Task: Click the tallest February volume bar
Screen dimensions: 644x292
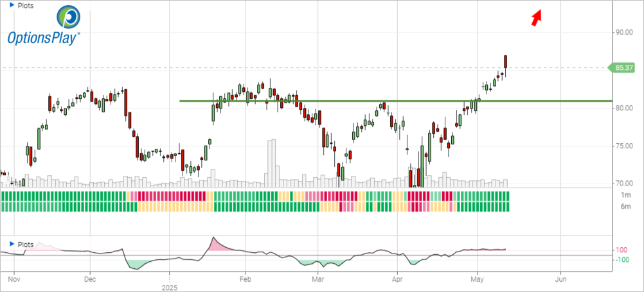Action: click(274, 163)
